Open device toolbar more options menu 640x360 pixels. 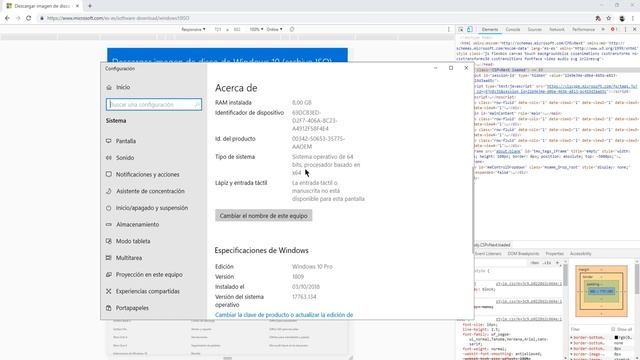coord(449,29)
